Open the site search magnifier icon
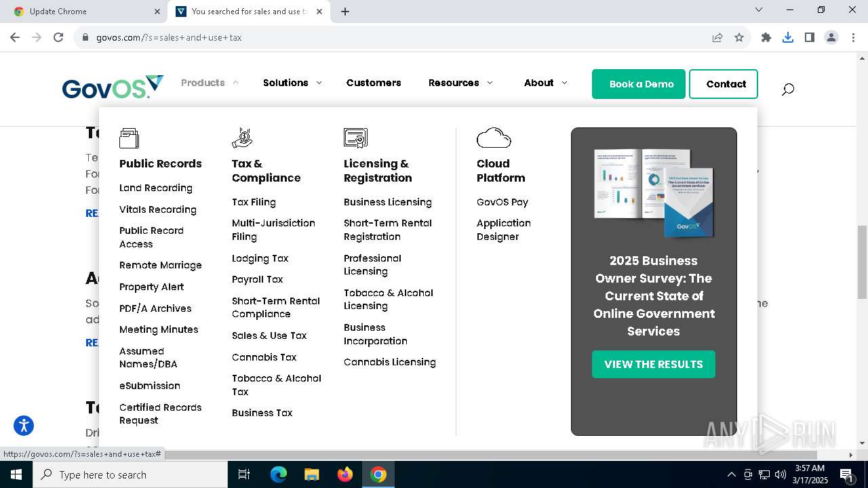Screen dimensions: 868x488 pyautogui.click(x=787, y=89)
